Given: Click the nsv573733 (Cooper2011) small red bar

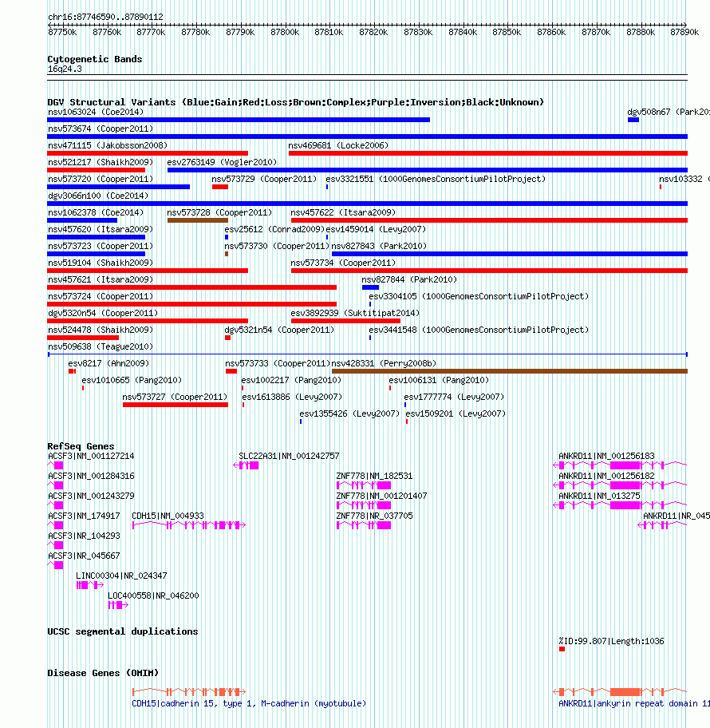Looking at the screenshot, I should tap(231, 371).
